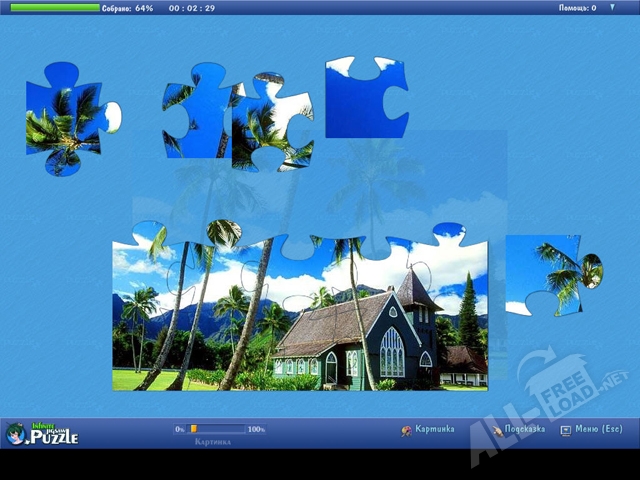Open the Меню (Esc) menu

(598, 429)
